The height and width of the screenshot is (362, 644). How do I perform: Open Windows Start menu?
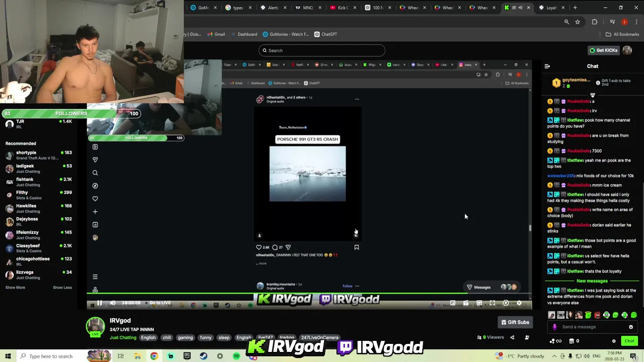click(8, 356)
